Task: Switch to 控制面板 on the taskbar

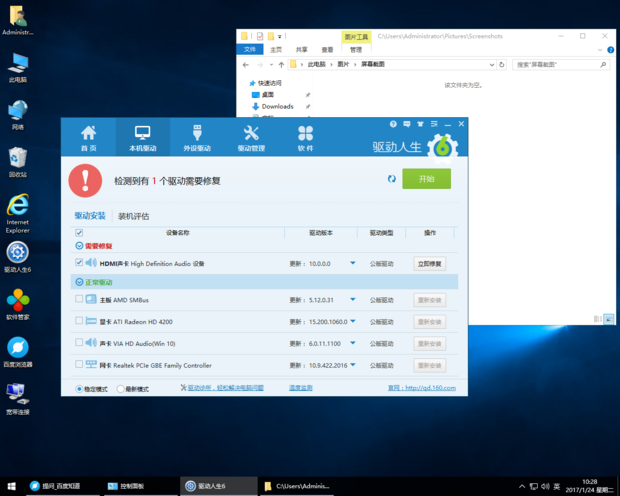Action: [140, 486]
